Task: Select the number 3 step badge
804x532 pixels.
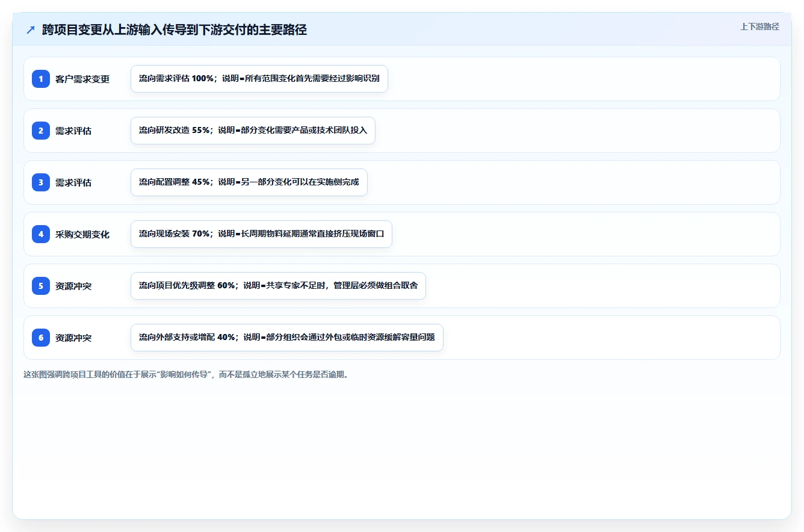Action: coord(41,182)
